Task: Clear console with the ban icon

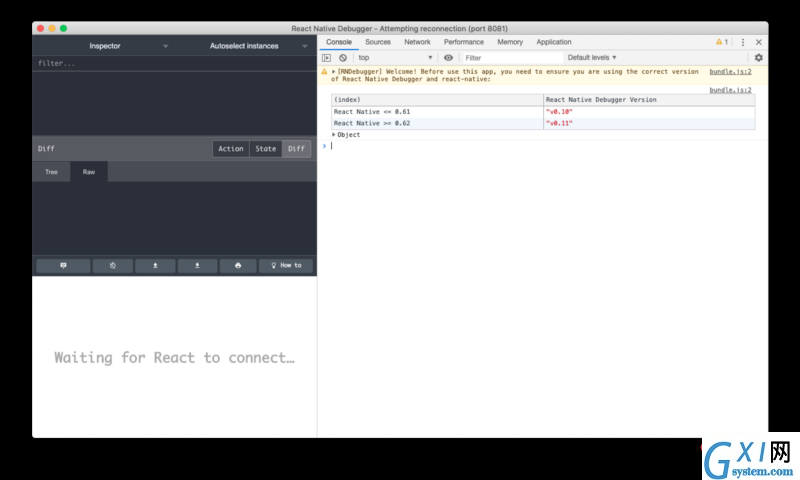Action: 343,58
